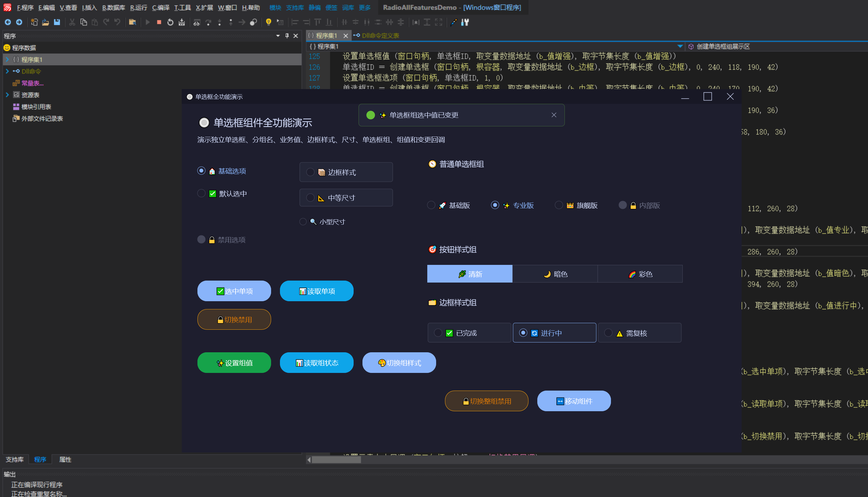868x497 pixels.
Task: Select 进行中 in the border style group
Action: click(555, 333)
